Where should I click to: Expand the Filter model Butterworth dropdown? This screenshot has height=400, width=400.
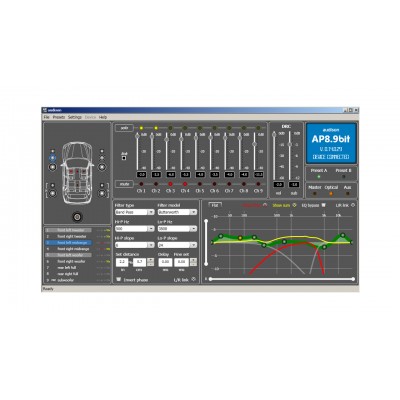click(177, 212)
